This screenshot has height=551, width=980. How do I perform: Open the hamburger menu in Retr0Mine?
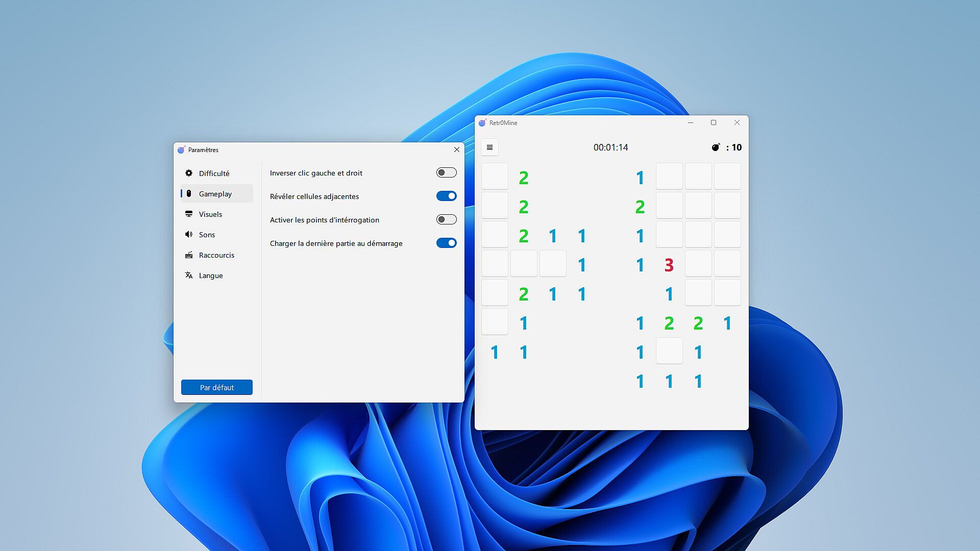tap(489, 147)
